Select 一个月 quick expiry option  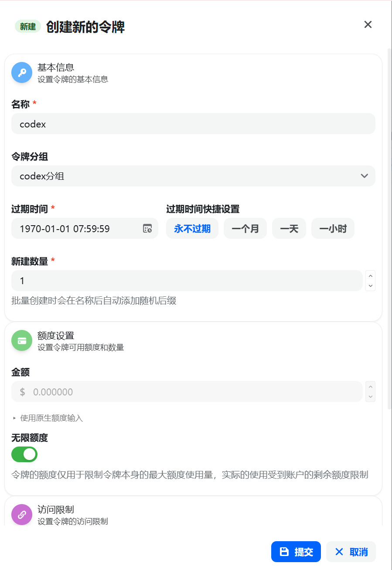coord(245,229)
